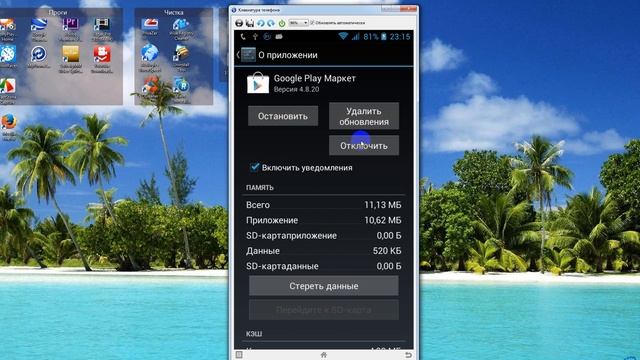Click the Проги group title on desktop

tap(58, 13)
